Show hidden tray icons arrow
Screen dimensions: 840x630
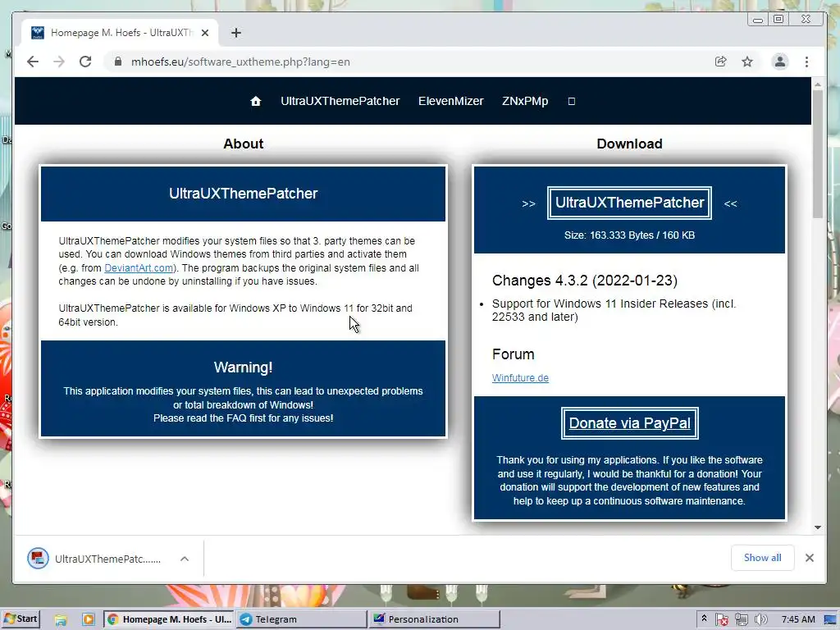pos(704,619)
